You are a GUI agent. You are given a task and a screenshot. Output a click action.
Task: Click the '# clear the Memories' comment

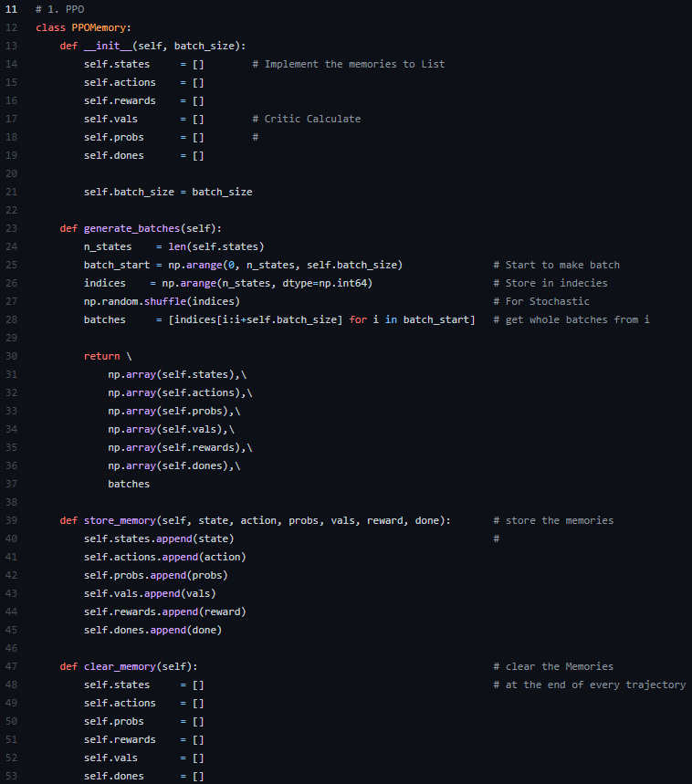(553, 666)
